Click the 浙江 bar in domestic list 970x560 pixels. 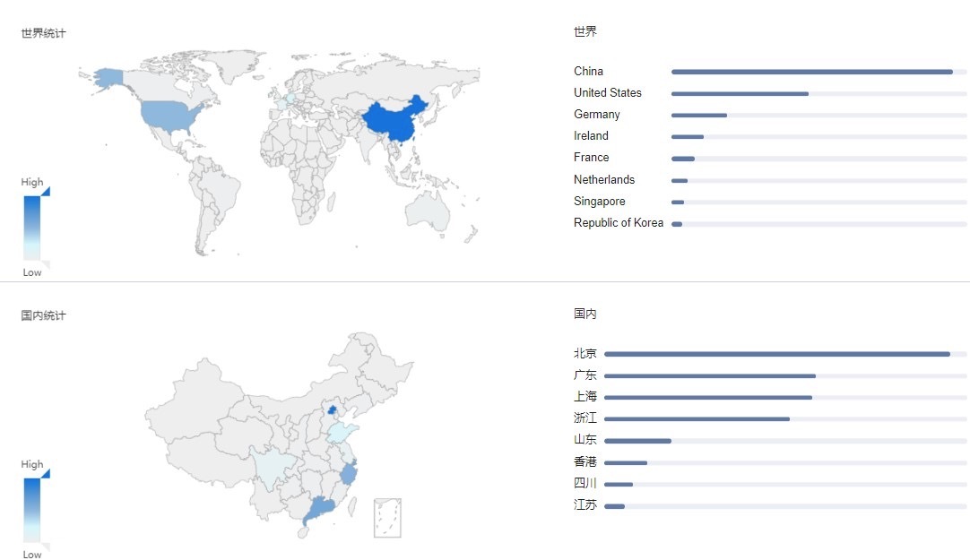tap(697, 418)
